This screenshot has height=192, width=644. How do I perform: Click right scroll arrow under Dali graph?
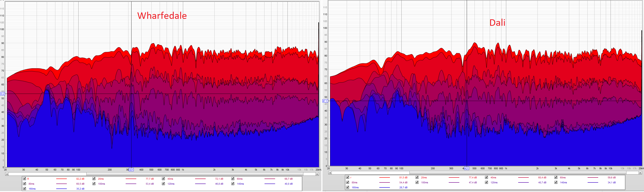(640, 173)
